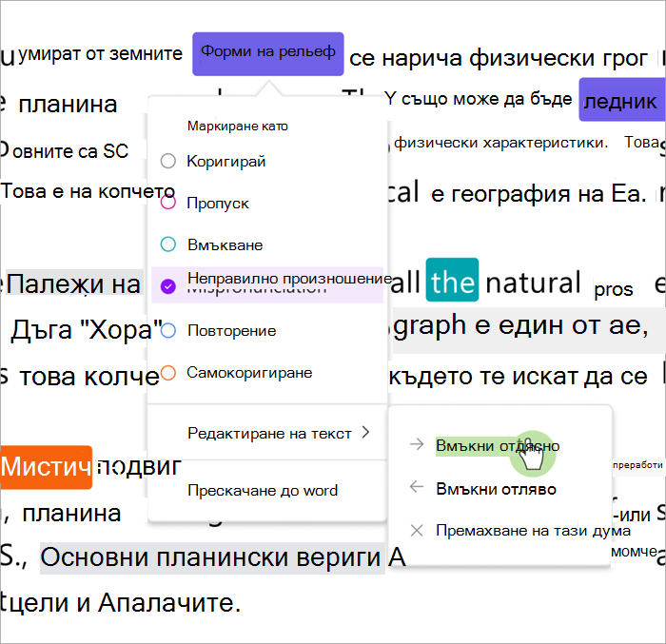This screenshot has height=644, width=666.
Task: Open the Редактиране на текст menu entry
Action: click(267, 433)
